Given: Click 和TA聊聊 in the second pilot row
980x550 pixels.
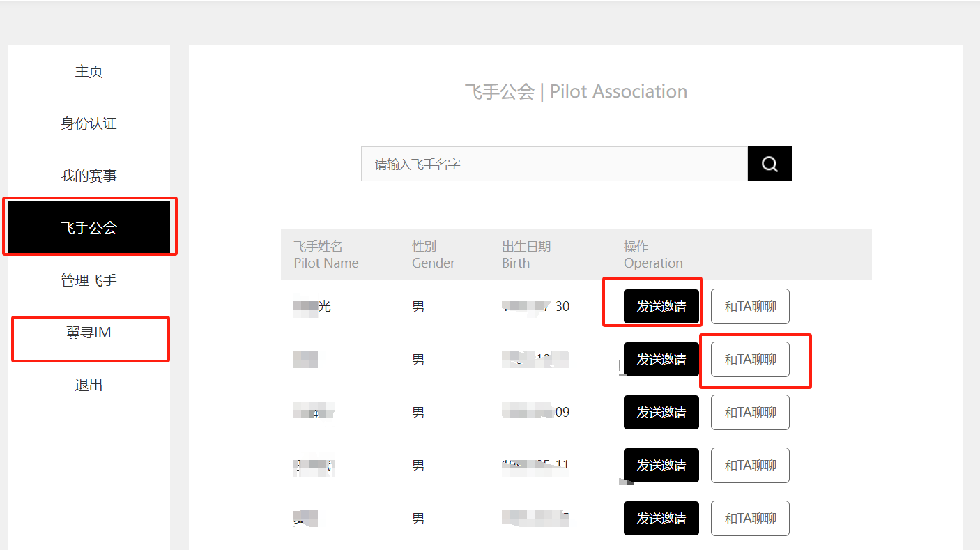Looking at the screenshot, I should (750, 360).
